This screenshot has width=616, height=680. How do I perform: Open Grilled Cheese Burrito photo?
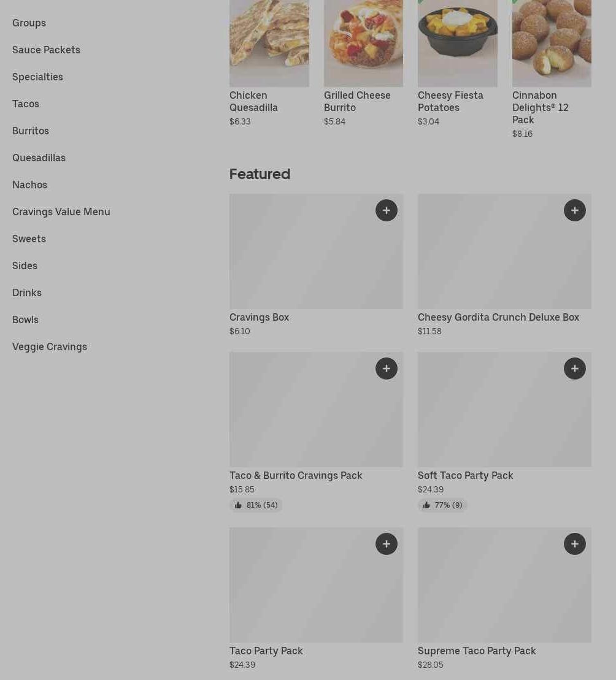(x=363, y=44)
